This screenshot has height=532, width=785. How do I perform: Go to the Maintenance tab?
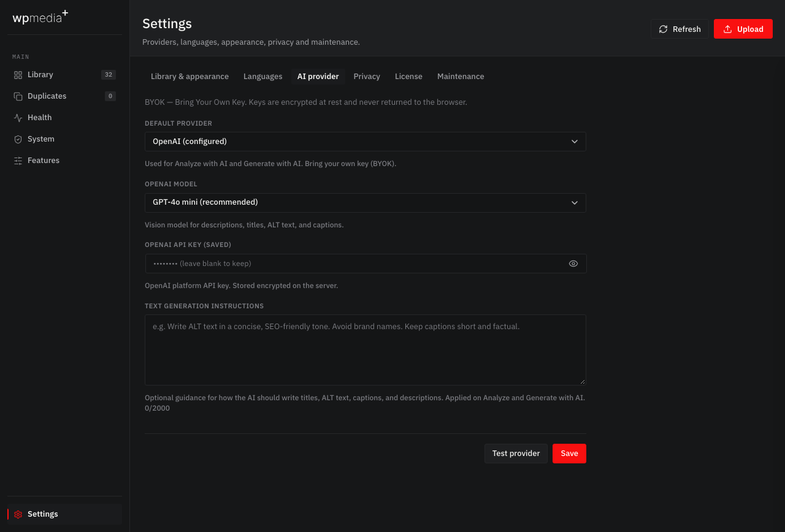[x=461, y=77]
